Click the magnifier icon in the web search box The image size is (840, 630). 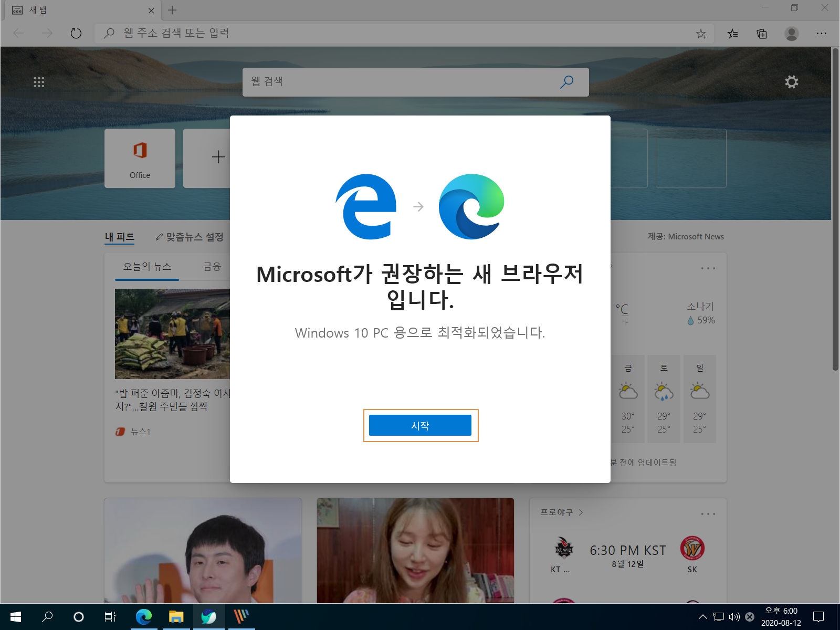pyautogui.click(x=567, y=82)
